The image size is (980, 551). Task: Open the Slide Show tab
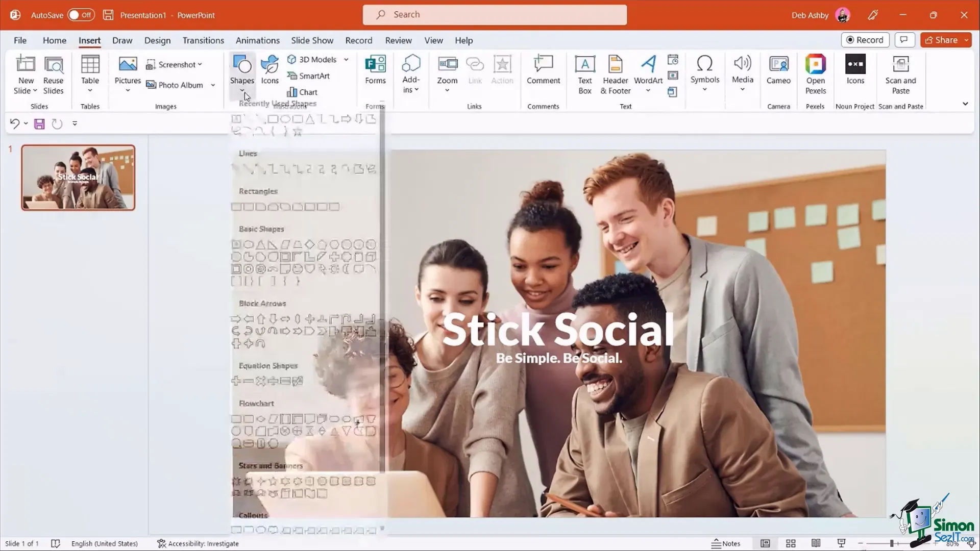tap(312, 40)
